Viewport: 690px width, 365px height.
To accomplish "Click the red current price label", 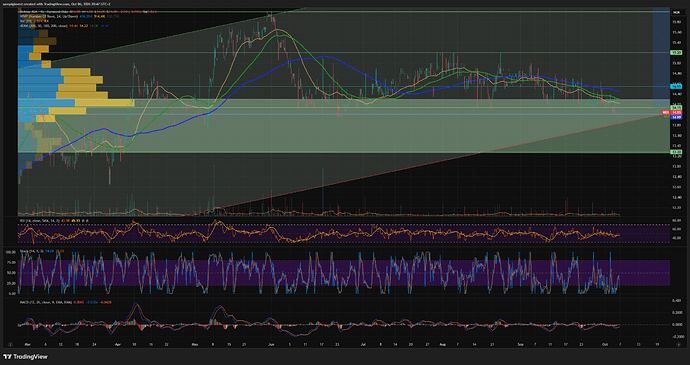I will pyautogui.click(x=673, y=112).
